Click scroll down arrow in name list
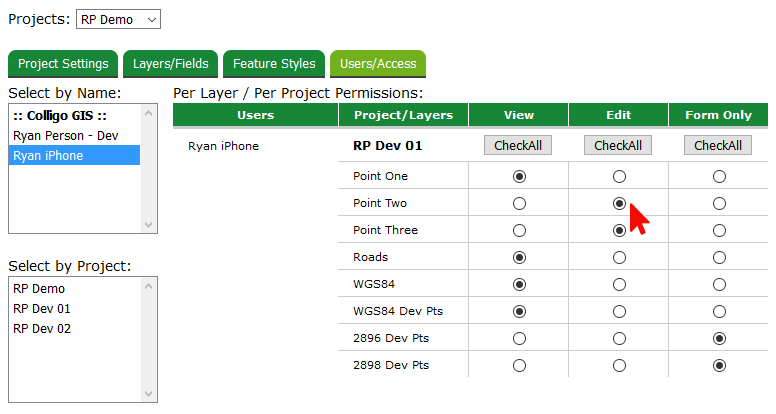The height and width of the screenshot is (414, 776). [x=150, y=225]
